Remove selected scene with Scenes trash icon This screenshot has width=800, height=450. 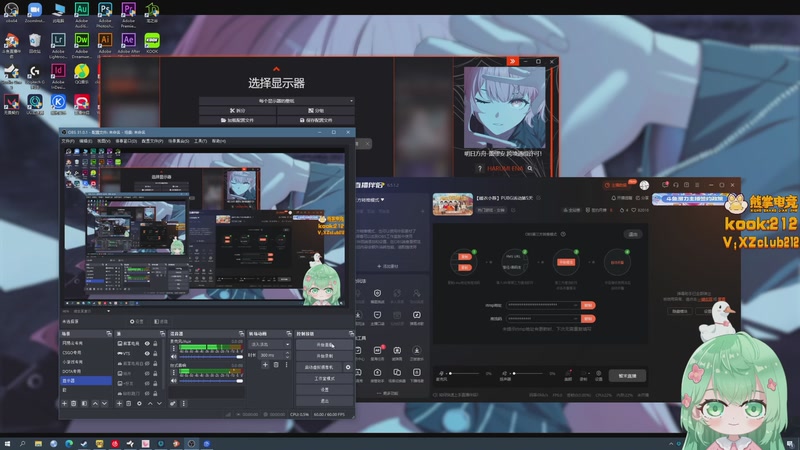(x=74, y=404)
